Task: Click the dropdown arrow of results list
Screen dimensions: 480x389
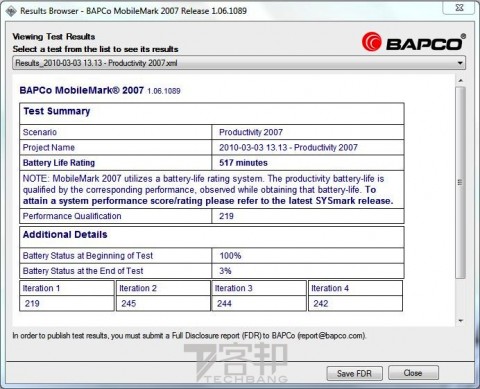Action: pyautogui.click(x=460, y=63)
